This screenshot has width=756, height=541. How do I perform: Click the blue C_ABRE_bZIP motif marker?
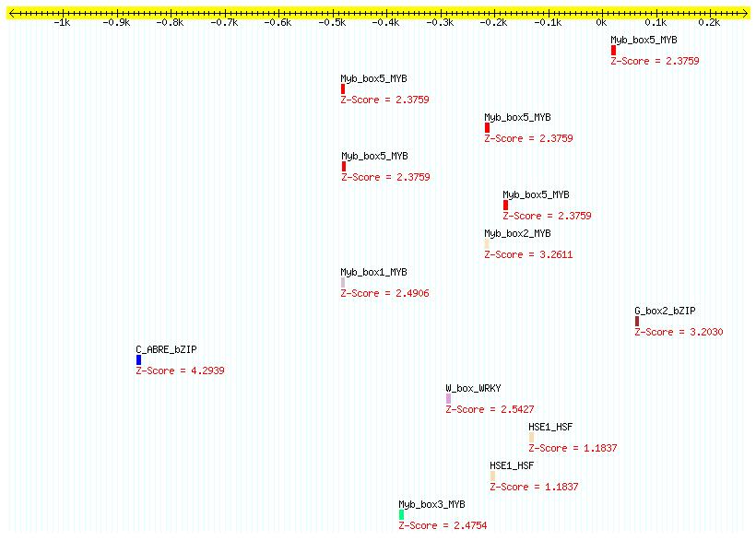pyautogui.click(x=138, y=359)
